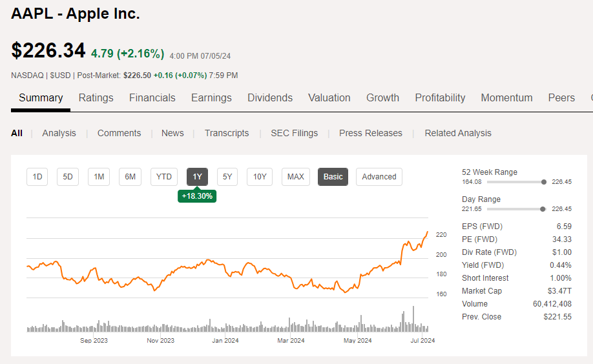593x364 pixels.
Task: Show Comments filter
Action: click(119, 133)
